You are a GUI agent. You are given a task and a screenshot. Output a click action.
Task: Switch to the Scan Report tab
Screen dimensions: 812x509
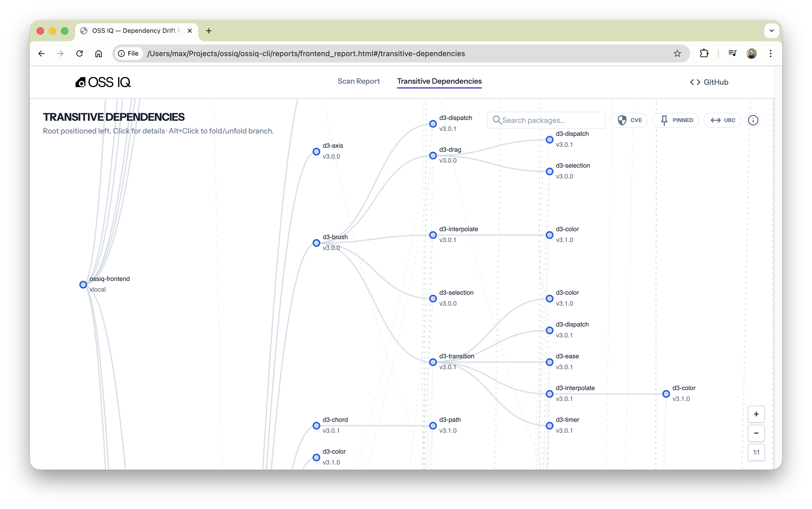(358, 81)
